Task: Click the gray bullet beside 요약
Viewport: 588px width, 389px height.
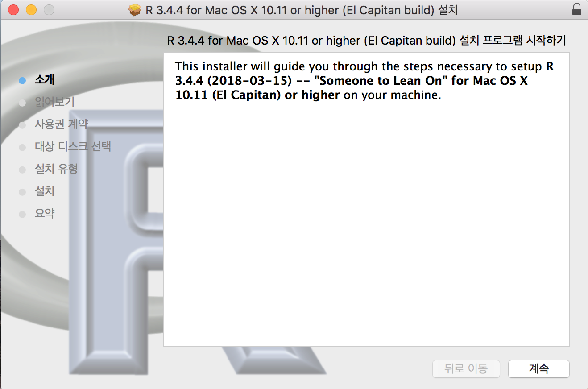Action: [x=22, y=215]
